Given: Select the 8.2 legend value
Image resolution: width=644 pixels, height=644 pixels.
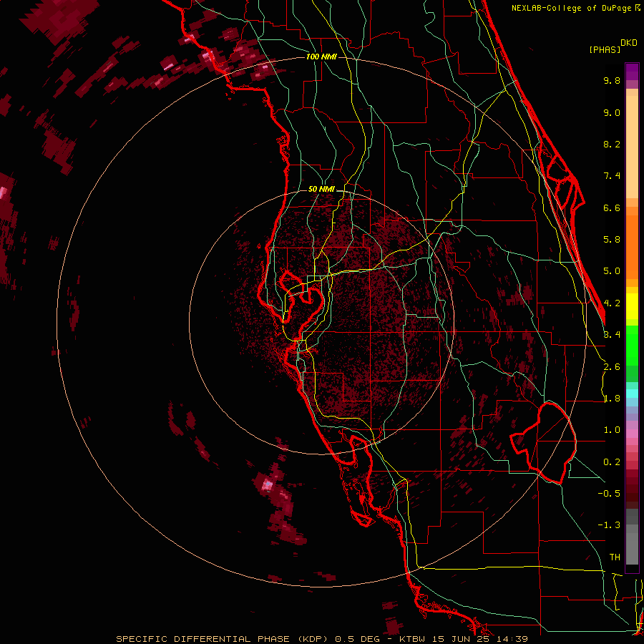Looking at the screenshot, I should pyautogui.click(x=612, y=144).
